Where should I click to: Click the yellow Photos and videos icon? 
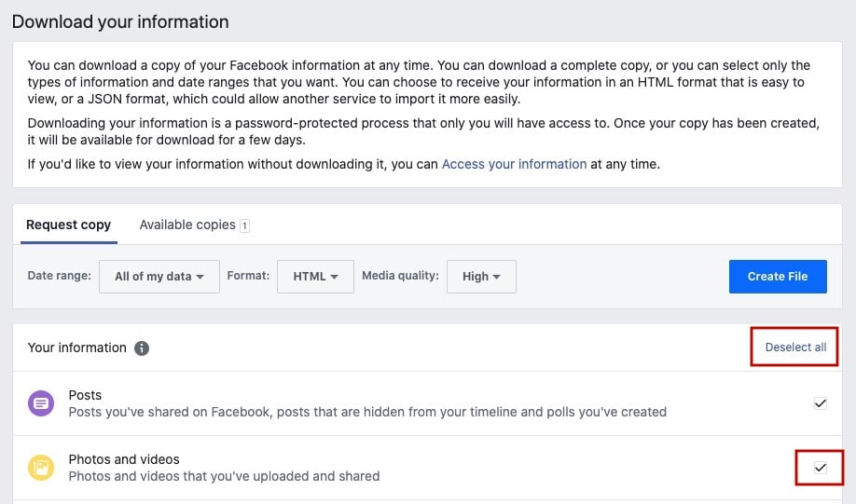click(x=41, y=468)
